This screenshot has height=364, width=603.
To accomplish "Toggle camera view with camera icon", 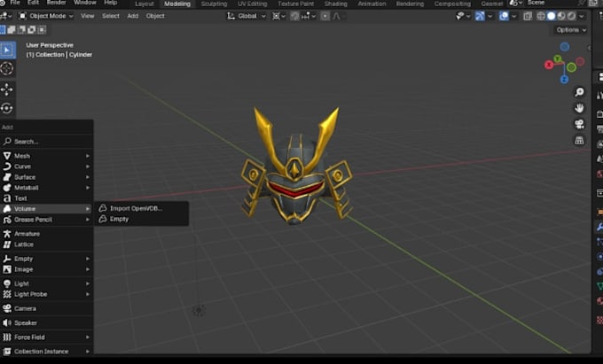I will click(579, 124).
